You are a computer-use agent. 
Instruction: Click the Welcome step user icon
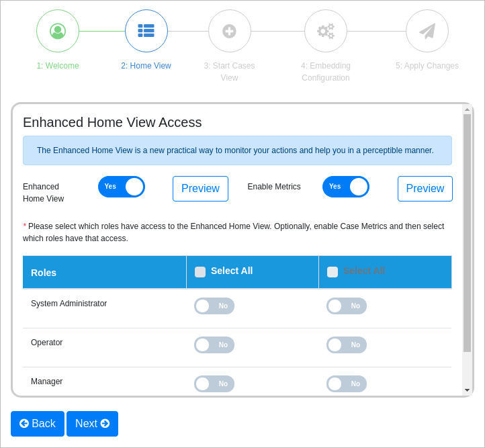(58, 31)
